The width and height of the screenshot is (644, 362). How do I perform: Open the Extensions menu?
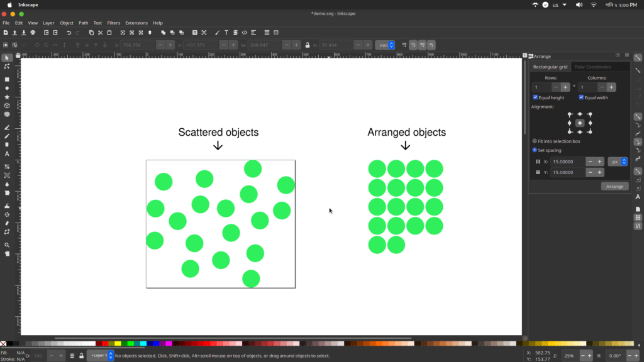click(136, 23)
